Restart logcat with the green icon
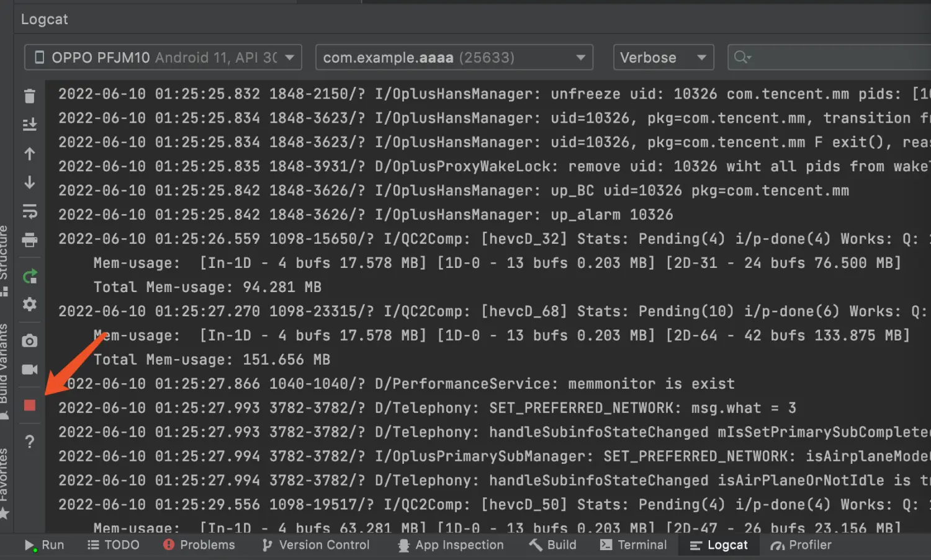 29,276
